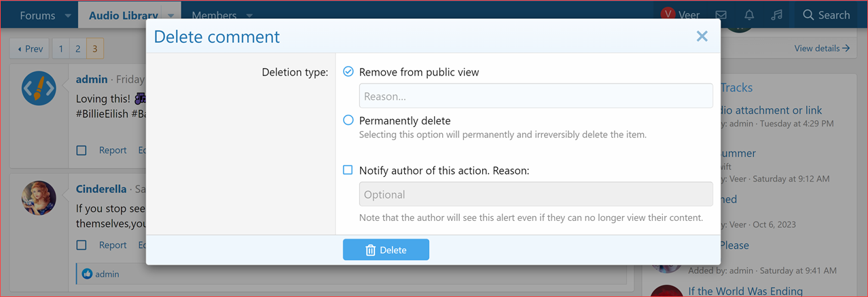Go to page 2 of comments
The width and height of the screenshot is (868, 297).
pos(77,49)
